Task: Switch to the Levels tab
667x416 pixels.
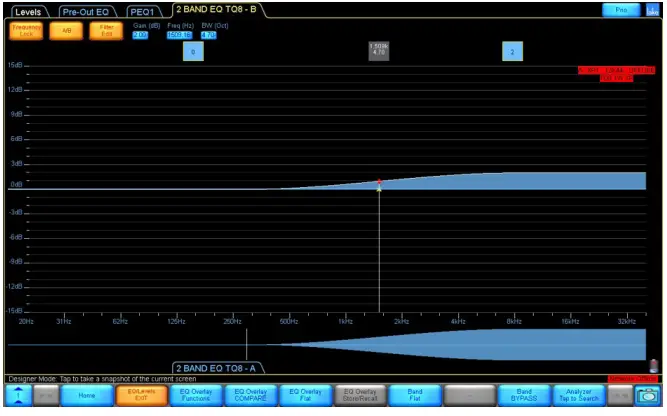Action: [x=28, y=12]
